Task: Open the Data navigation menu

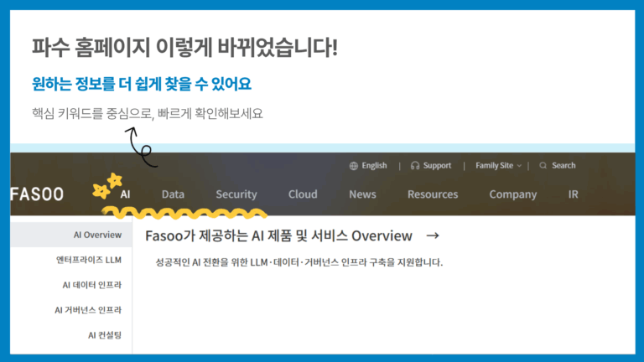Action: [173, 194]
